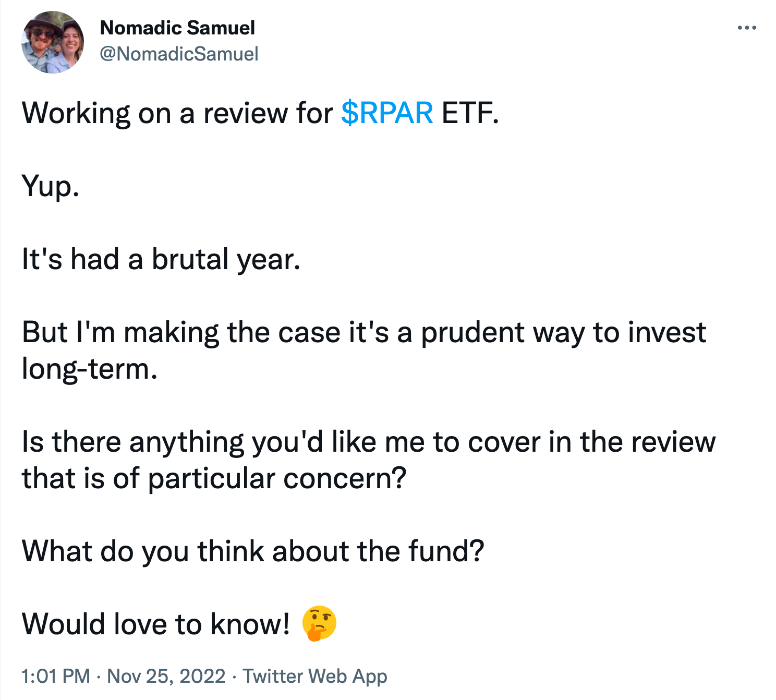Click the line starting 'But I'm making the case'

click(x=364, y=332)
